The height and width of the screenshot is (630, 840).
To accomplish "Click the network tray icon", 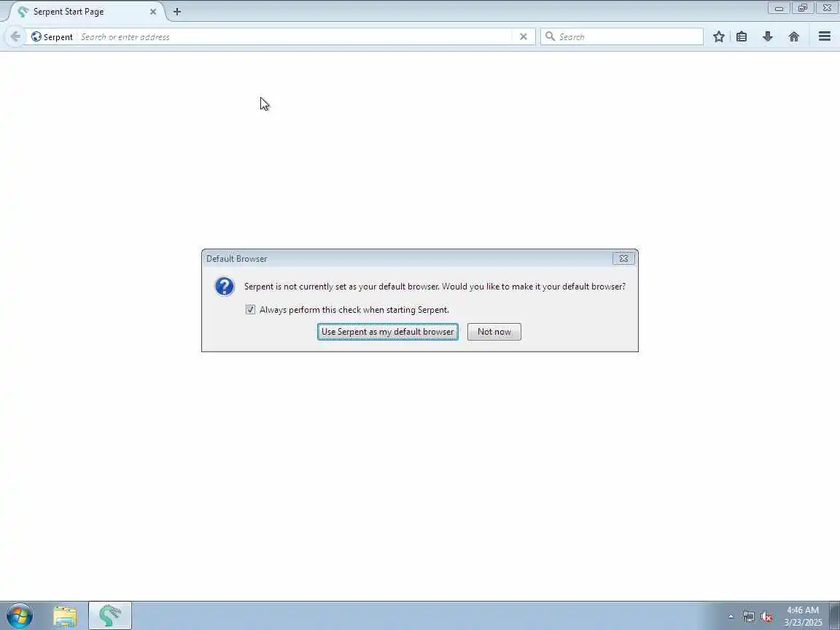I will point(748,617).
